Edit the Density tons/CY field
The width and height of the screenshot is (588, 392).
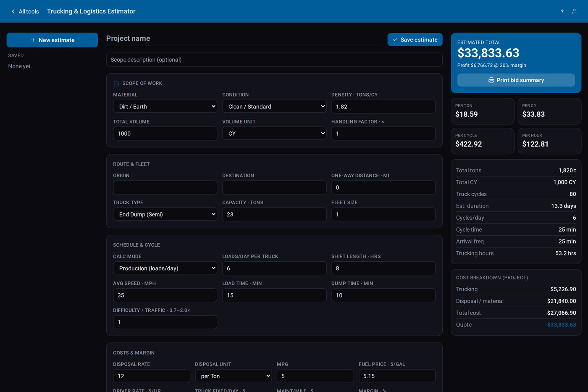(x=383, y=107)
